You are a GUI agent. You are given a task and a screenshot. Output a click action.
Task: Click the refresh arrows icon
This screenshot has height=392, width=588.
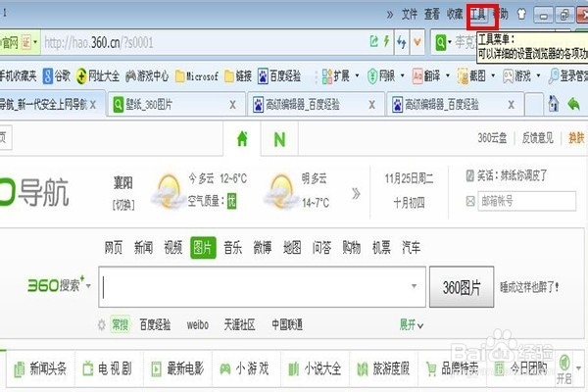(x=402, y=42)
